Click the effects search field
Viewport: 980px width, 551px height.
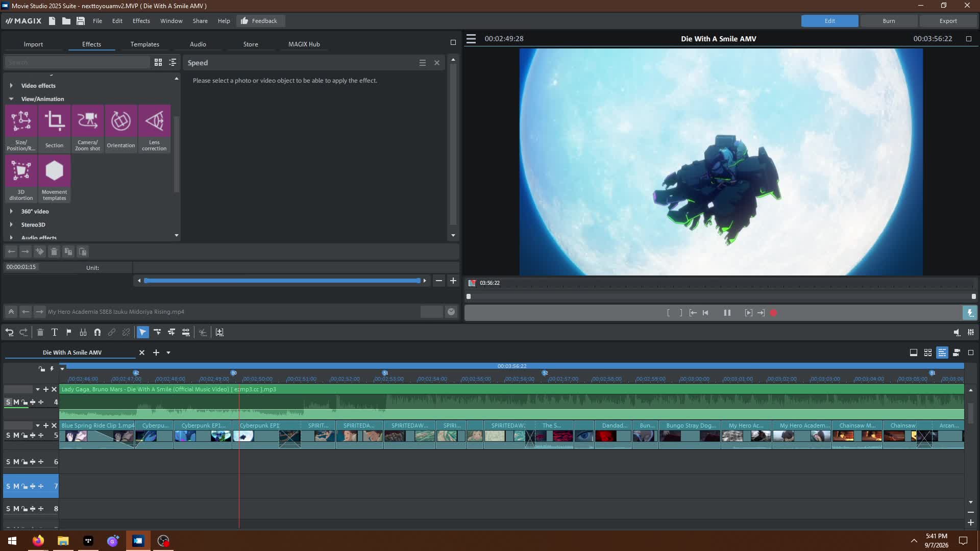coord(78,62)
